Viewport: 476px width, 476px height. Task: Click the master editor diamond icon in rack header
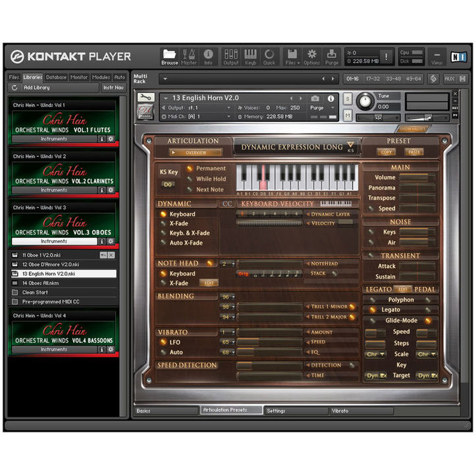tap(433, 79)
